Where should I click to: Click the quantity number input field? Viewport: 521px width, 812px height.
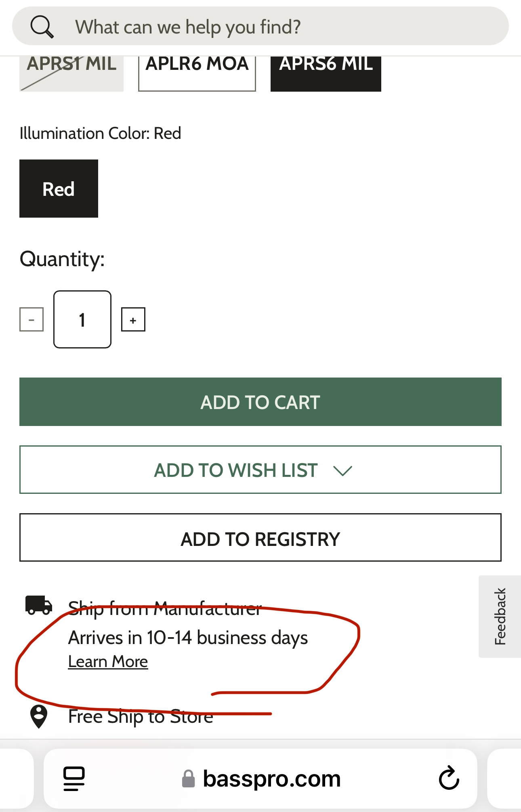tap(82, 319)
